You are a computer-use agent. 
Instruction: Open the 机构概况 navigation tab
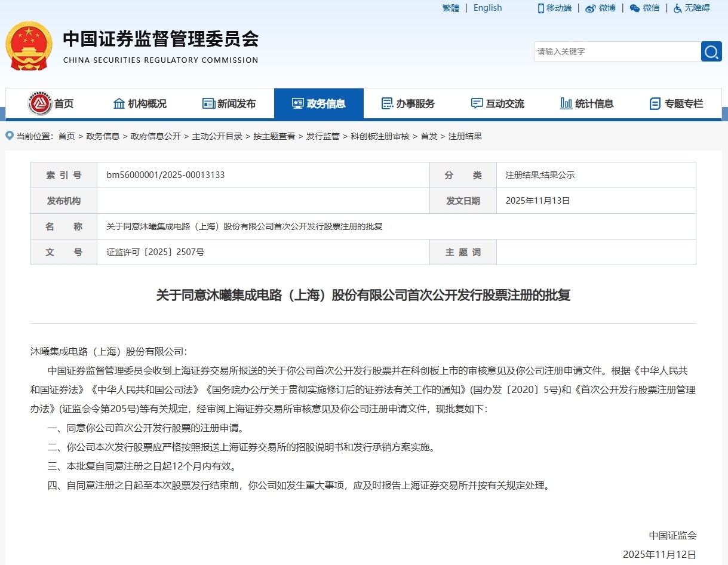[x=140, y=103]
